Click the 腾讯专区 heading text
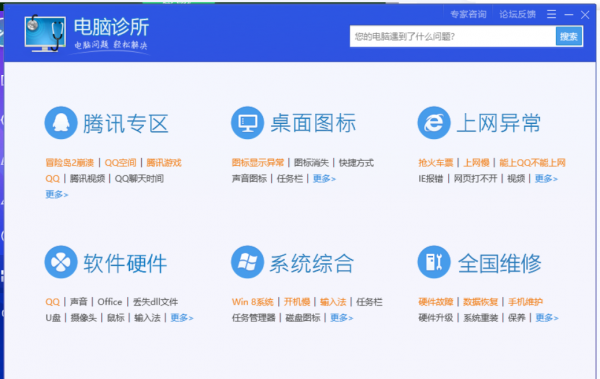Viewport: 600px width, 379px height. click(x=126, y=123)
